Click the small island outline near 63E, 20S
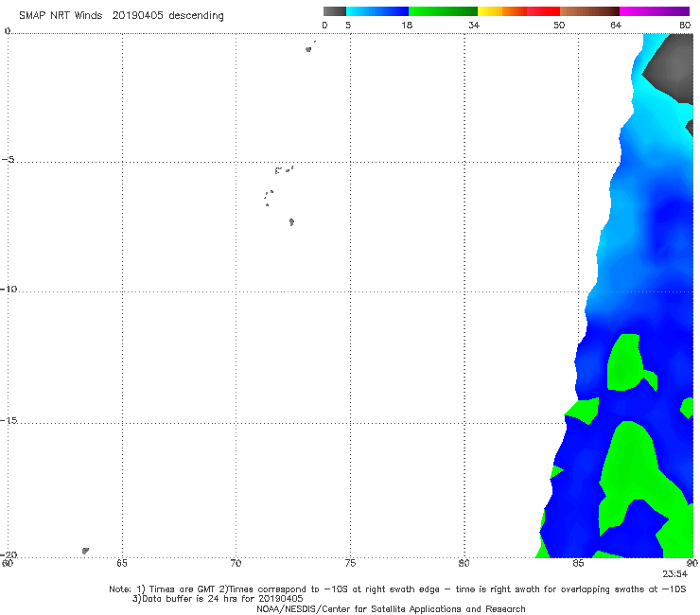This screenshot has height=615, width=700. coord(85,551)
